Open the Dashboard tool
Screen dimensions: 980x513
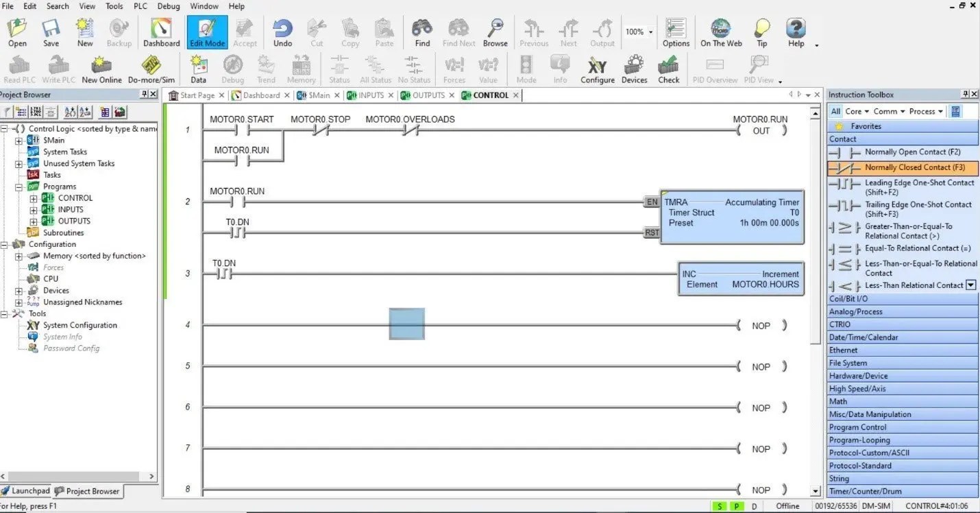point(161,32)
